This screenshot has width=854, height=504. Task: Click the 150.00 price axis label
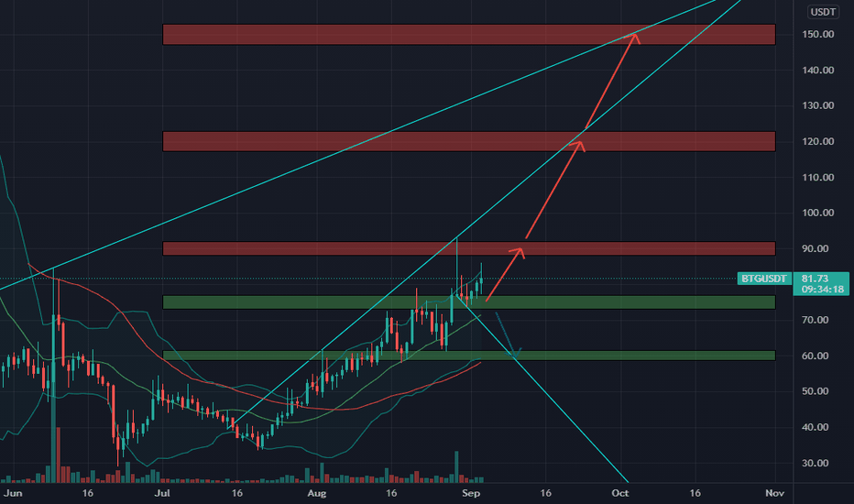pyautogui.click(x=818, y=34)
